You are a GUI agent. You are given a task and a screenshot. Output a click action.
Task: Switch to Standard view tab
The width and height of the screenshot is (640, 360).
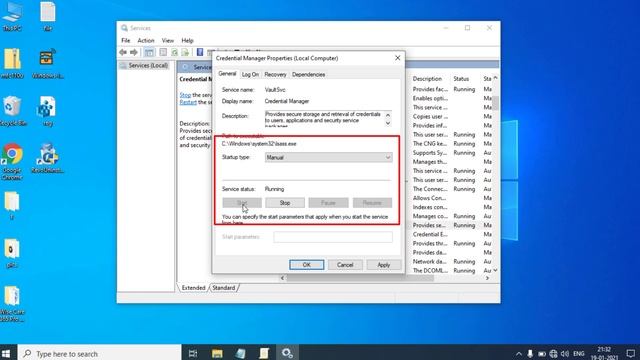coord(224,288)
